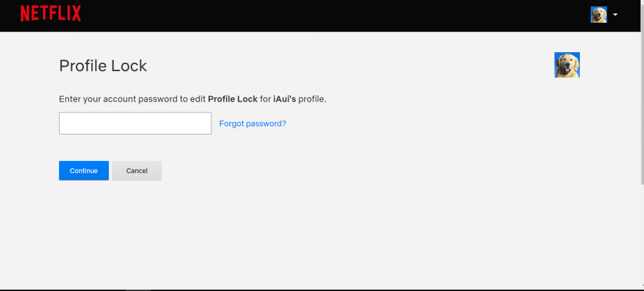
Task: Place the cursor in the password box
Action: pyautogui.click(x=135, y=123)
